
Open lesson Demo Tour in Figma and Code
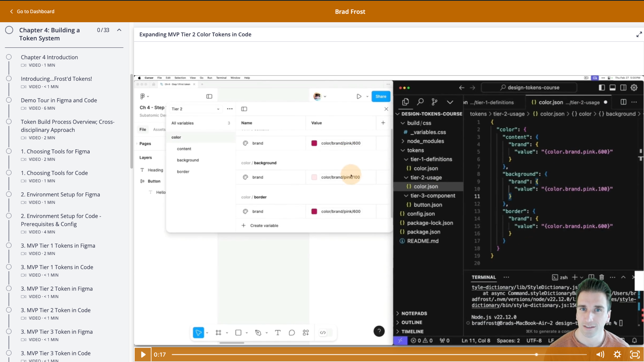(59, 100)
